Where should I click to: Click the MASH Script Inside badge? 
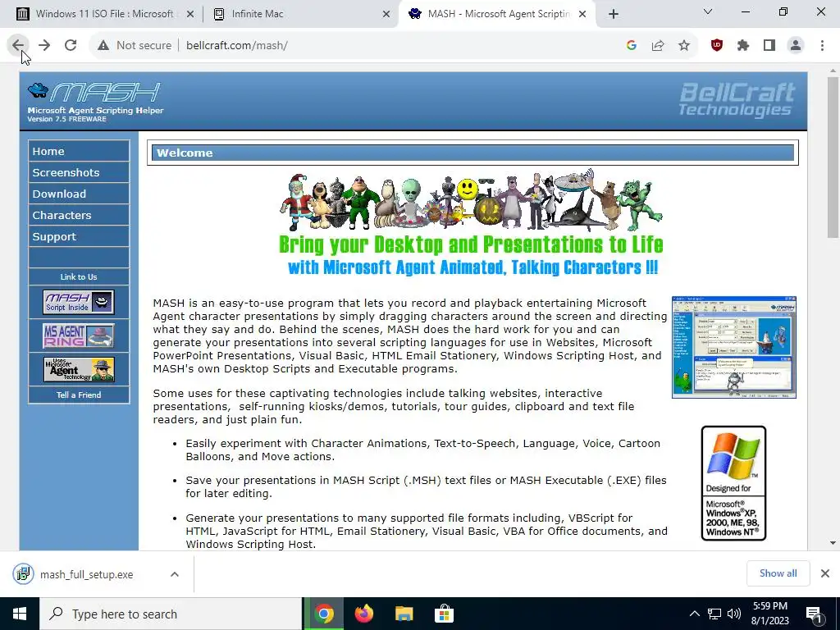click(79, 302)
